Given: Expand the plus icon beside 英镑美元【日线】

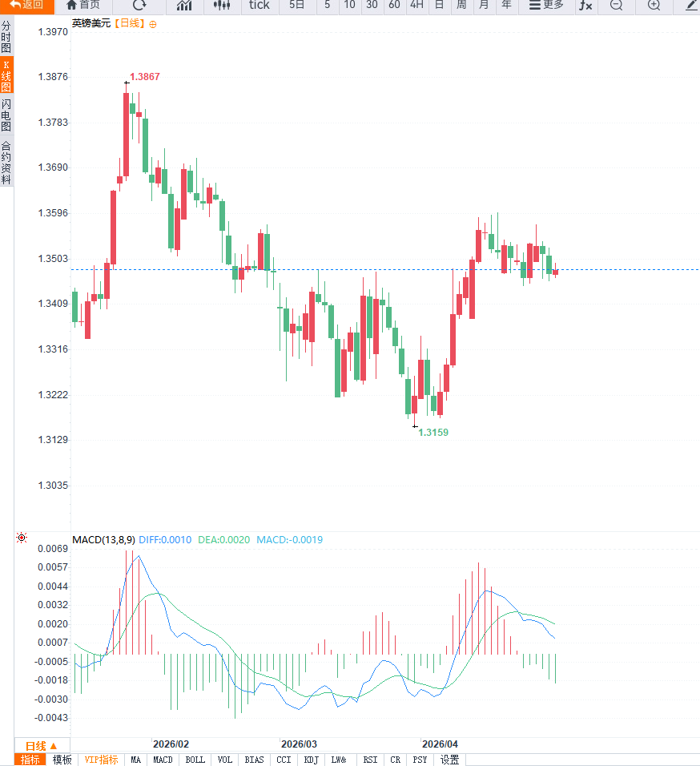Looking at the screenshot, I should pyautogui.click(x=153, y=24).
